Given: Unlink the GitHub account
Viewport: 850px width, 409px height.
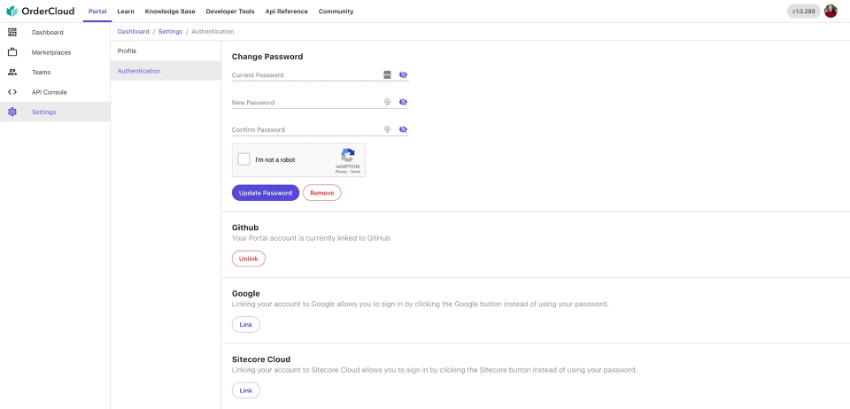Looking at the screenshot, I should [x=248, y=259].
